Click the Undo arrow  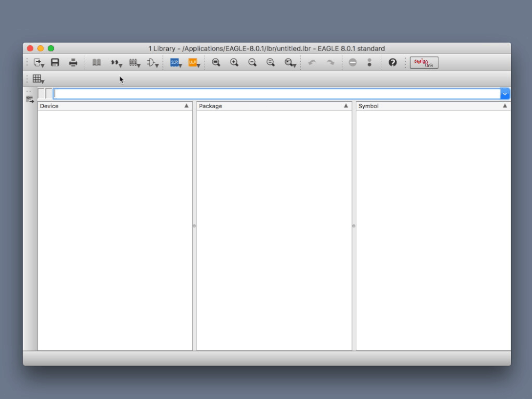pyautogui.click(x=312, y=62)
